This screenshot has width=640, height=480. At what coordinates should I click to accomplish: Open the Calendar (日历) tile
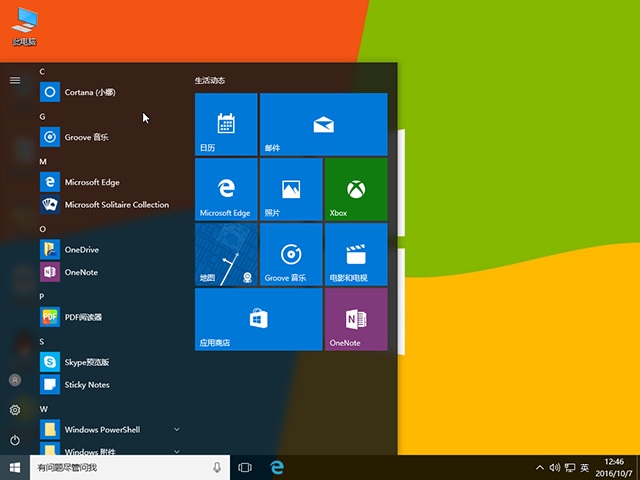(226, 124)
